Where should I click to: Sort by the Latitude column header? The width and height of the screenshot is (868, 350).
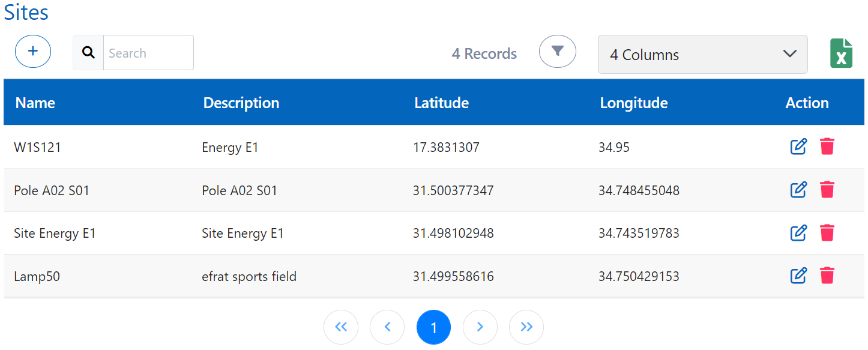click(x=441, y=103)
